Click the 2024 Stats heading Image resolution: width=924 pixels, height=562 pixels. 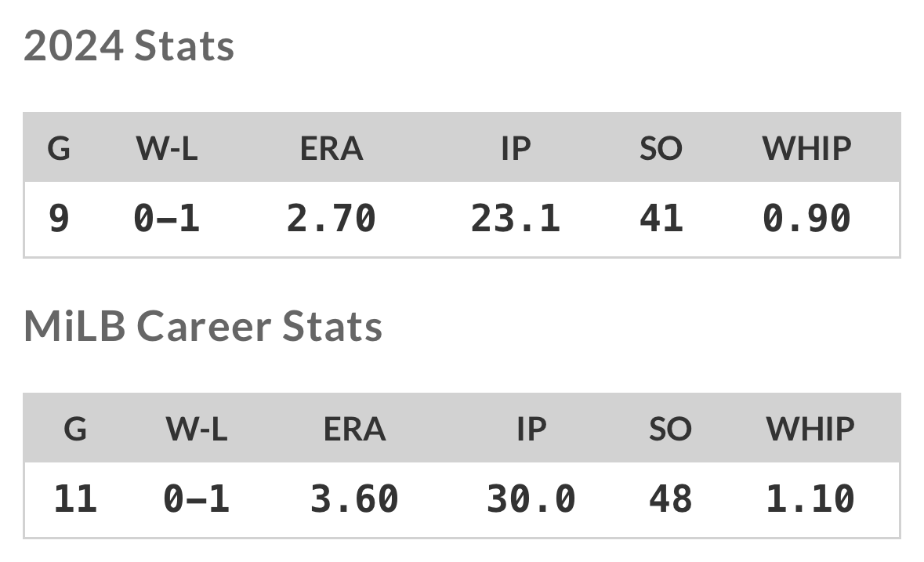pos(129,46)
